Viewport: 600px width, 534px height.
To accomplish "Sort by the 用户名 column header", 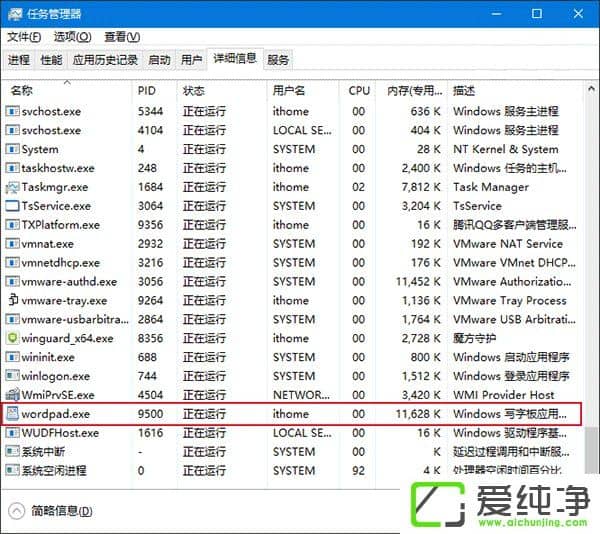I will 303,91.
